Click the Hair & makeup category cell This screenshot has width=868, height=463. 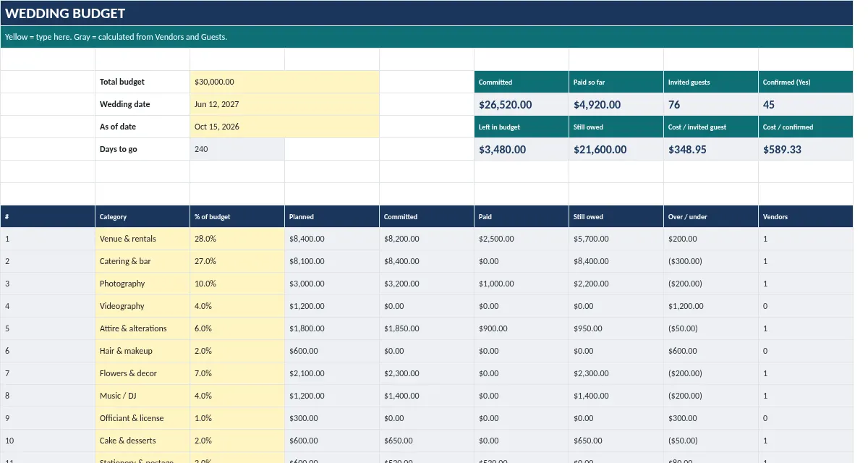coord(142,351)
